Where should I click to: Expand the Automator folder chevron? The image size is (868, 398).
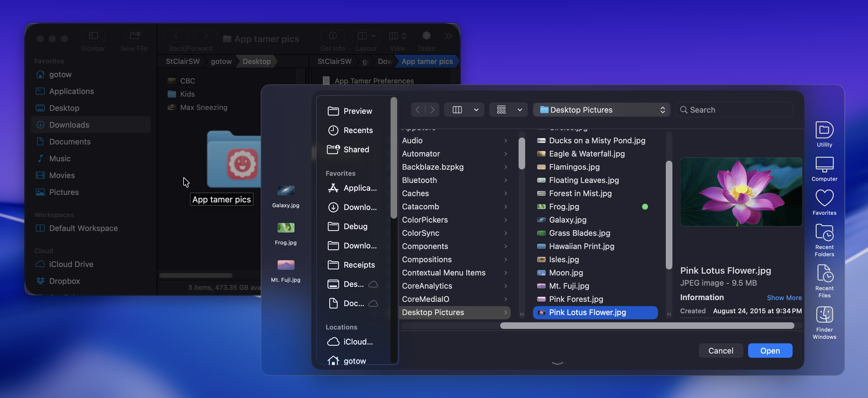506,154
